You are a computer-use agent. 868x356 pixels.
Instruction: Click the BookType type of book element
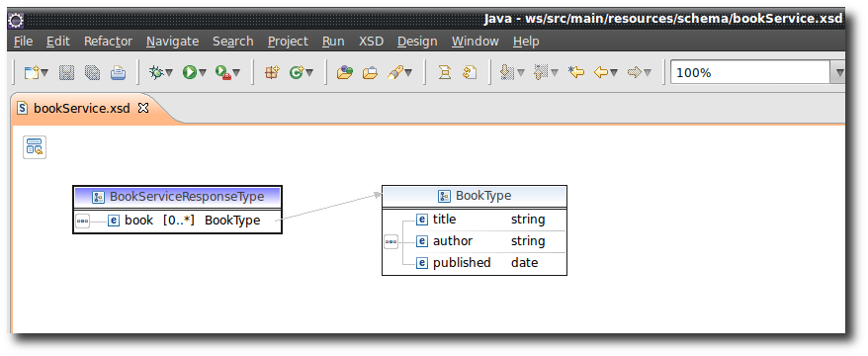pyautogui.click(x=232, y=221)
